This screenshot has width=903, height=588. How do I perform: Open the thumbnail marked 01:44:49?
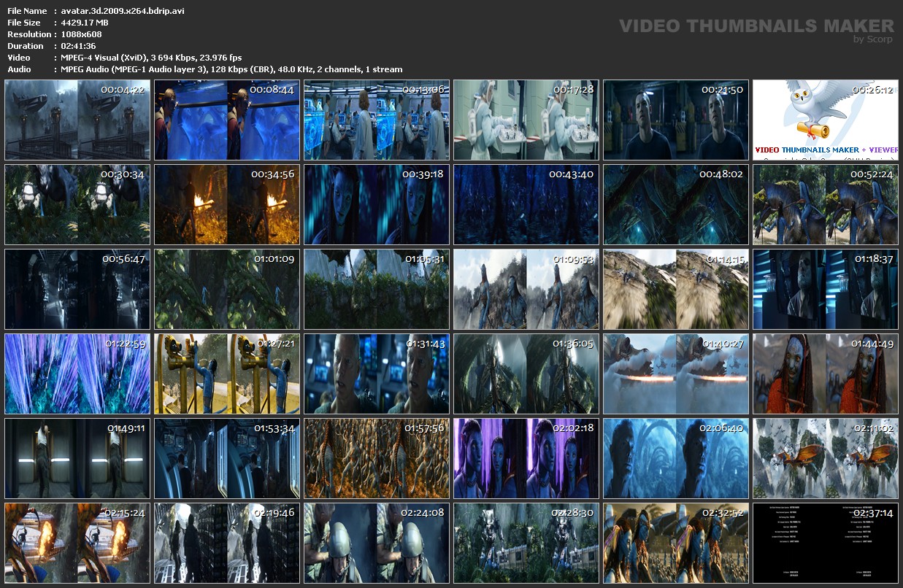[x=826, y=374]
